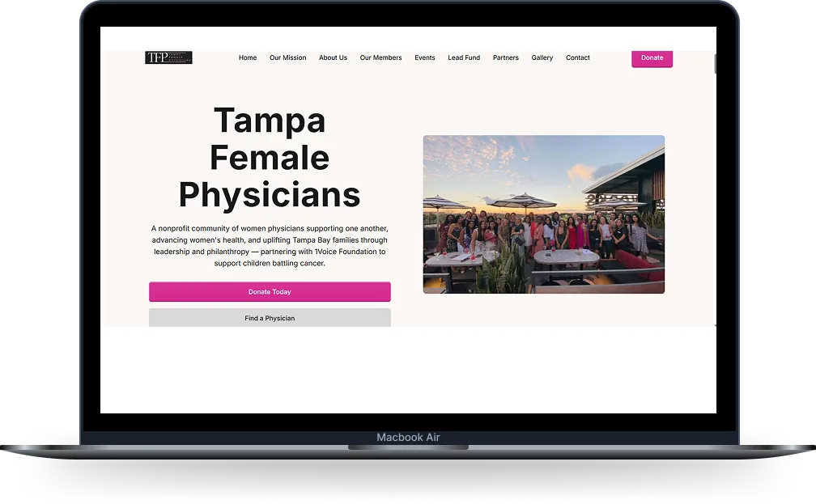This screenshot has height=504, width=816.
Task: Click the pink Donate header button
Action: coord(652,59)
